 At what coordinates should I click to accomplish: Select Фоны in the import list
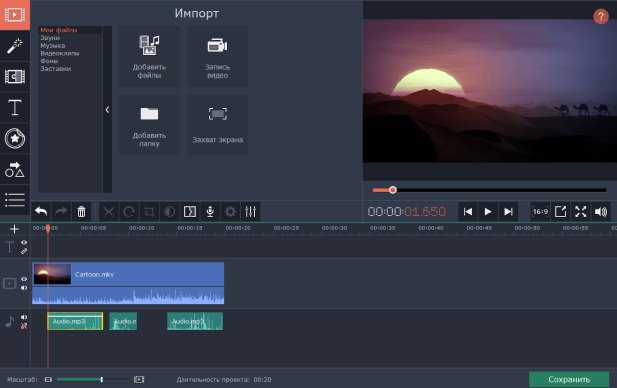49,61
